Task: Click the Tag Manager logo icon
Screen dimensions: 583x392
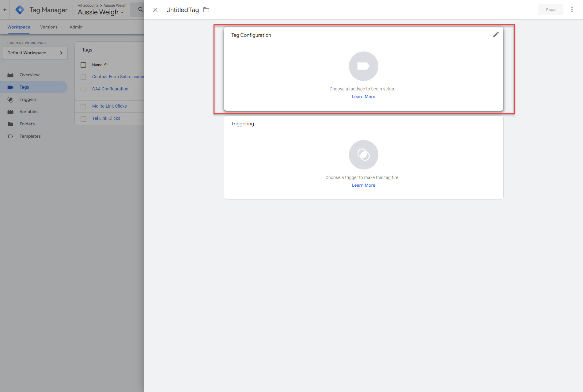Action: (x=20, y=10)
